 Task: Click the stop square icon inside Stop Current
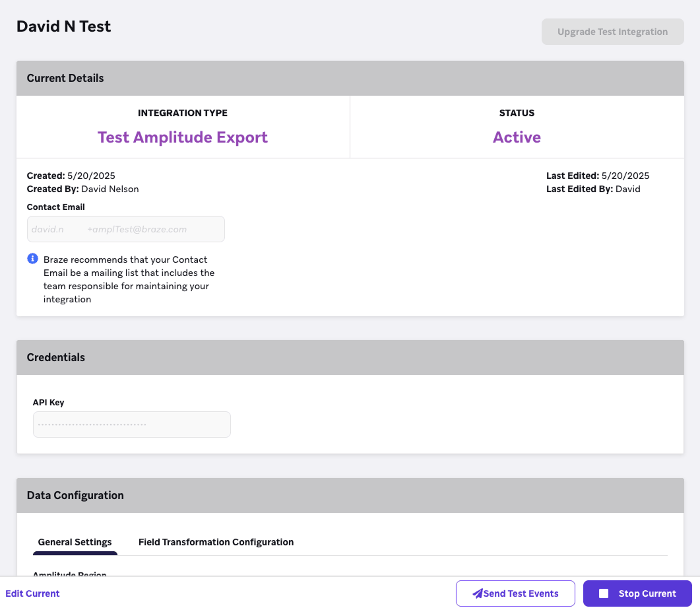[x=604, y=593]
